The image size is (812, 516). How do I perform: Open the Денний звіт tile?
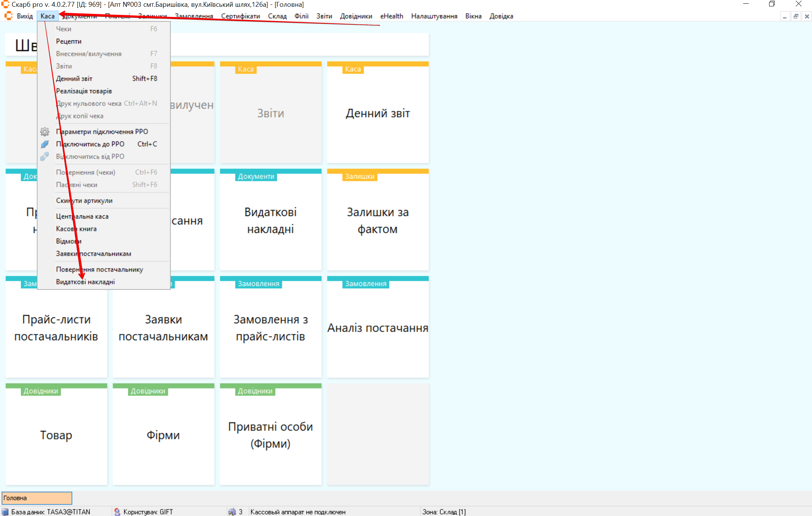coord(378,113)
